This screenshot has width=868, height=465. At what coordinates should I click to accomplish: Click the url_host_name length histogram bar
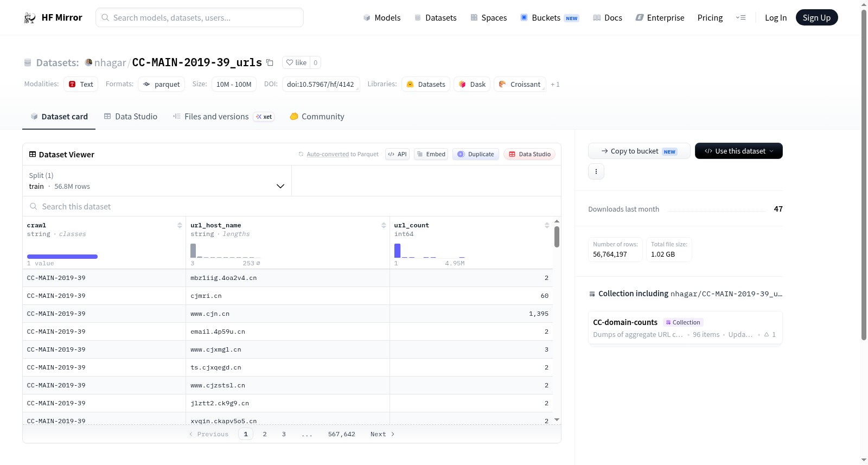coord(193,251)
